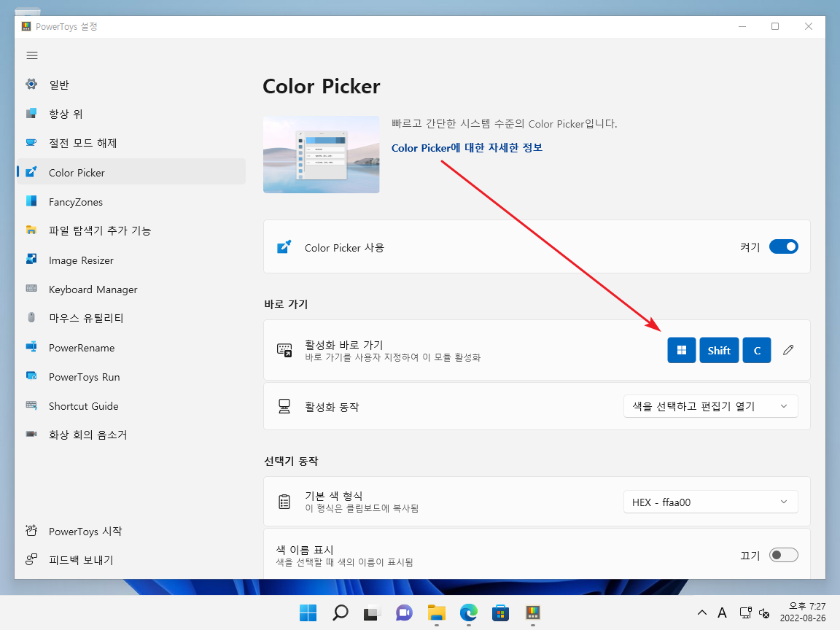Click the gear icon next to 일반
Image resolution: width=840 pixels, height=630 pixels.
tap(31, 84)
